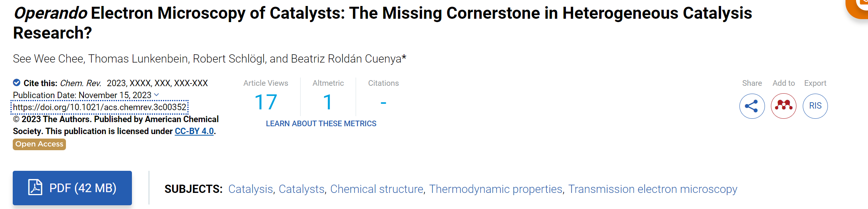Click the Open Access badge

click(39, 144)
